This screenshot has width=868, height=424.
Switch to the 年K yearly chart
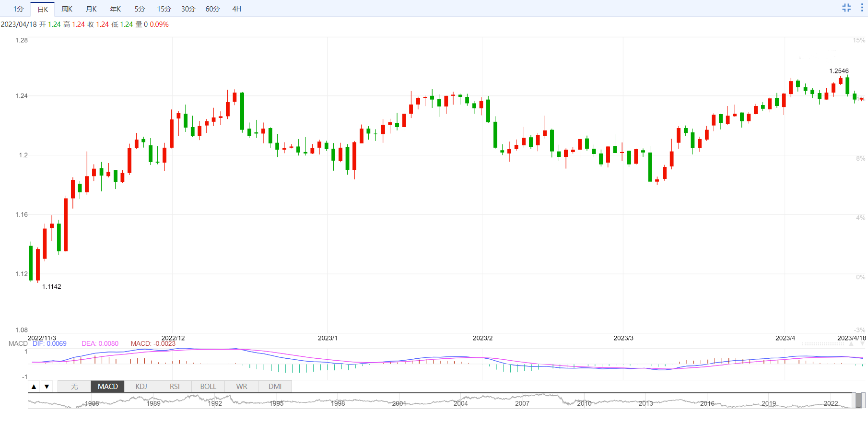click(116, 9)
